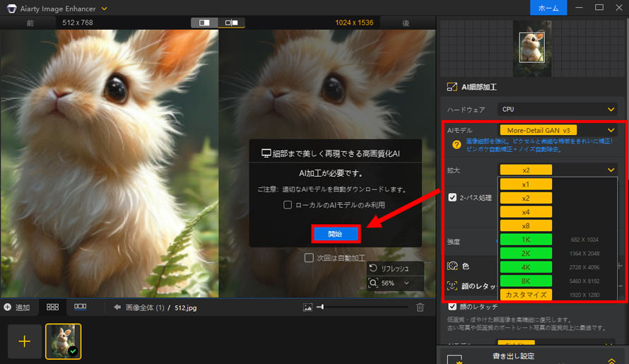This screenshot has width=629, height=364.
Task: Click the 追加 add images button
Action: tap(17, 307)
